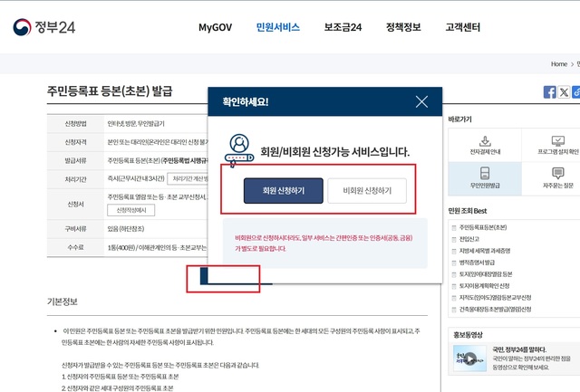Open 병적증명서 발급 link
Image resolution: width=580 pixels, height=392 pixels.
pyautogui.click(x=477, y=263)
